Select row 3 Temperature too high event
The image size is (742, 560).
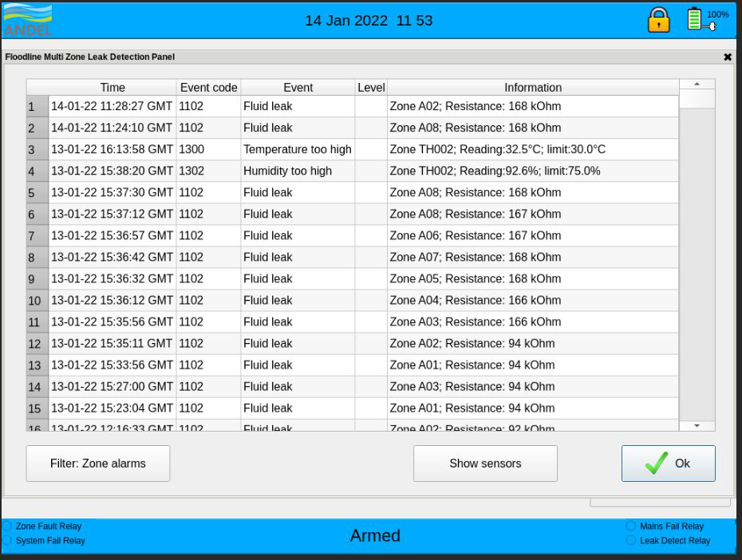click(x=297, y=150)
